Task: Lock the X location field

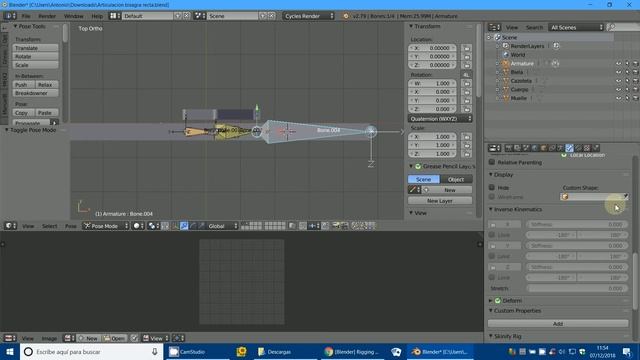Action: (467, 48)
